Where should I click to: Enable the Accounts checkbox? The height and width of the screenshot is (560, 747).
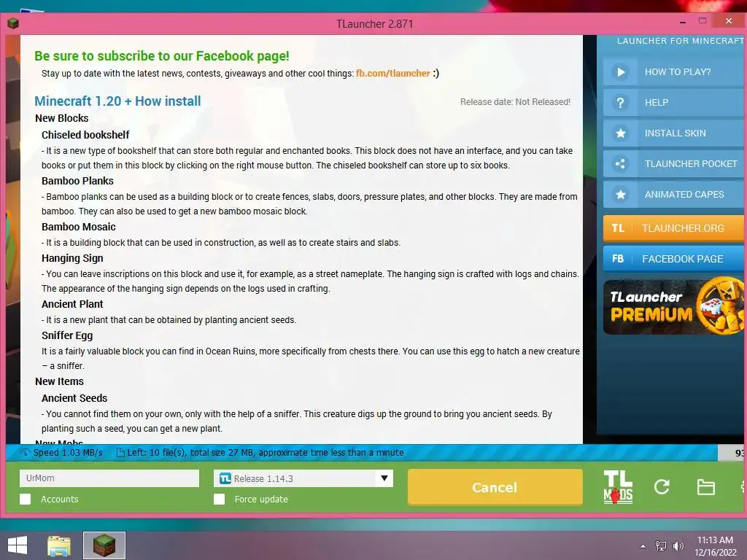pyautogui.click(x=26, y=499)
